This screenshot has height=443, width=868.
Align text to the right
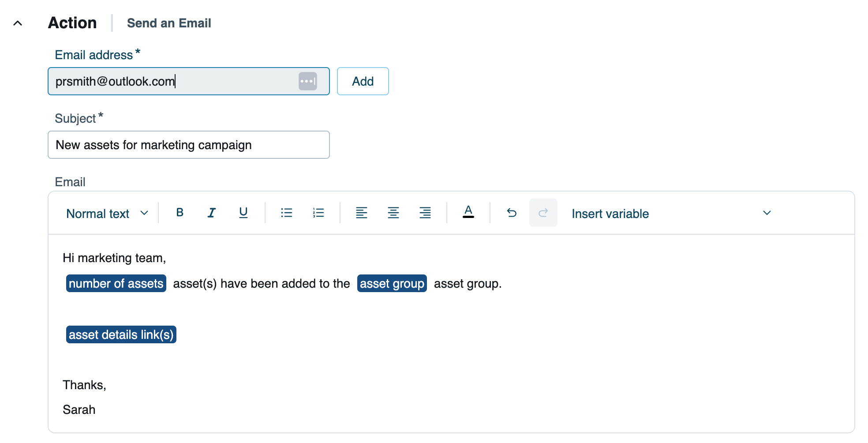[x=425, y=213]
